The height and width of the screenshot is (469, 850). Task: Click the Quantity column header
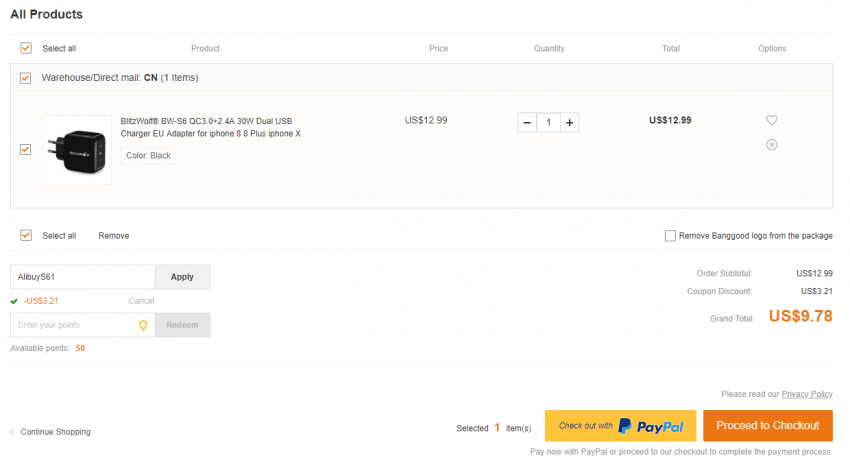click(549, 49)
